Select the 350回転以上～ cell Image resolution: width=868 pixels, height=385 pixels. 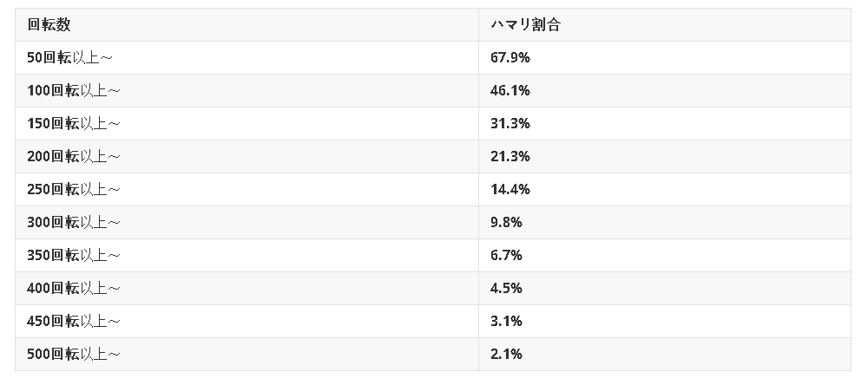[x=76, y=255]
